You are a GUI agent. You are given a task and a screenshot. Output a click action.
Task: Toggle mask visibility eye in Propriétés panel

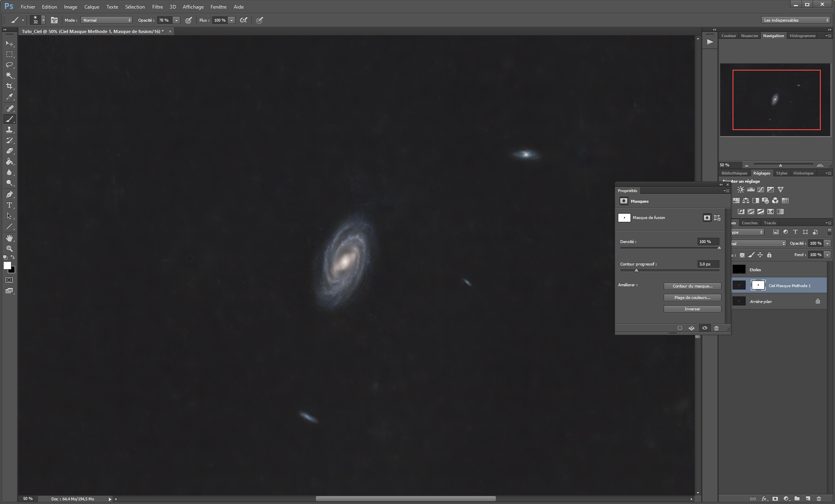704,328
